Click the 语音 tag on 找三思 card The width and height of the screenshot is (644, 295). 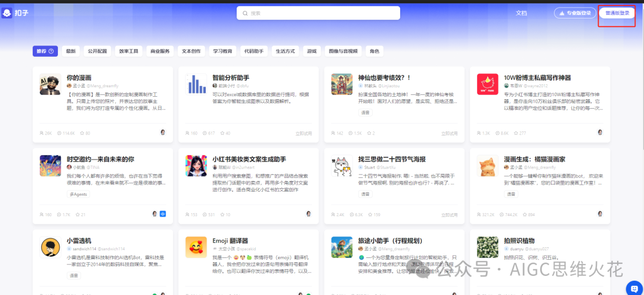(365, 194)
